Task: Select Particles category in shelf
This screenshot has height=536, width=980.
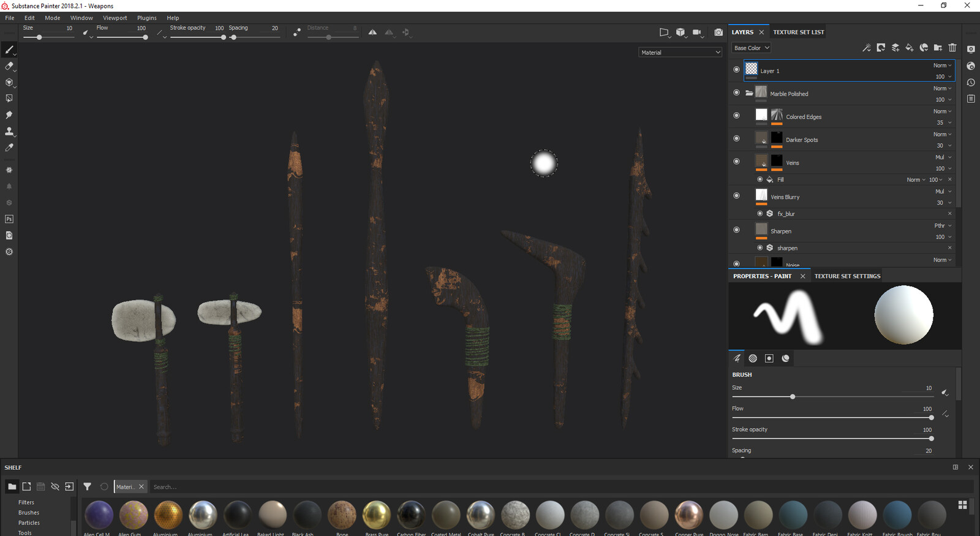Action: tap(29, 523)
